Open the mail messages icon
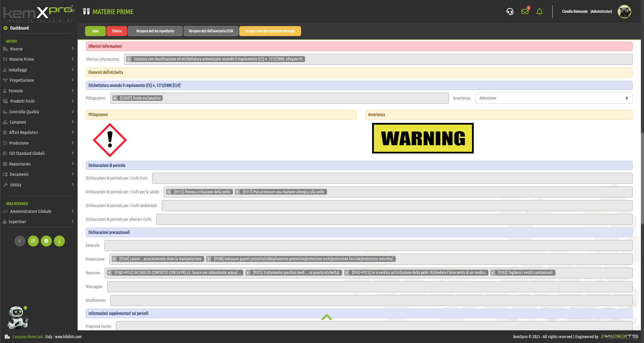 coord(525,12)
